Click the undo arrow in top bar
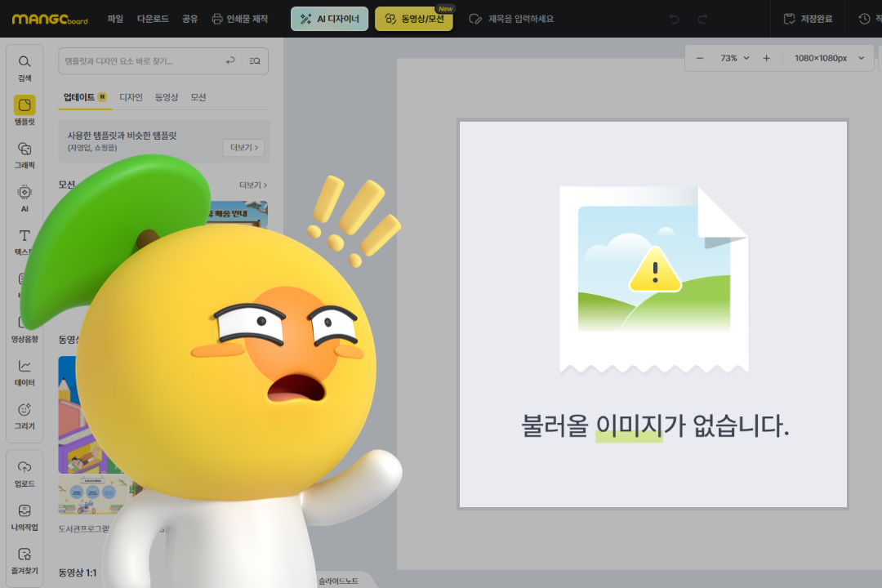Image resolution: width=882 pixels, height=588 pixels. [x=675, y=19]
